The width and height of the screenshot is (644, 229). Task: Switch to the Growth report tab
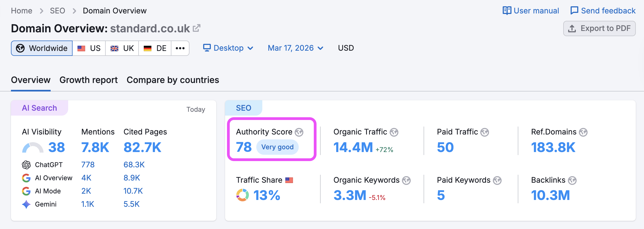coord(88,80)
